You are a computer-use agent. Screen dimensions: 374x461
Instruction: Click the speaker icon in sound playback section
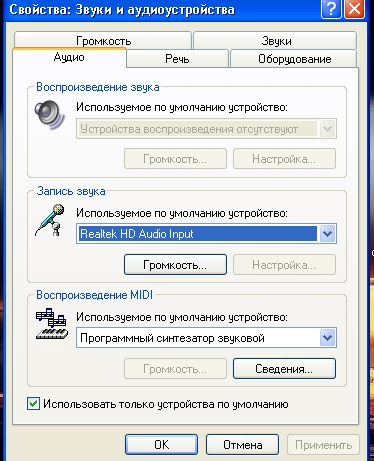[x=50, y=115]
